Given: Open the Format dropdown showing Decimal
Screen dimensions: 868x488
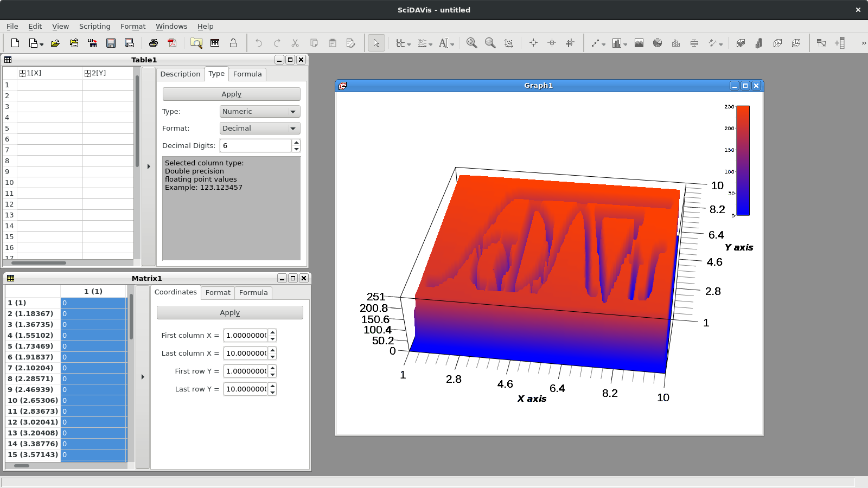Looking at the screenshot, I should coord(260,128).
